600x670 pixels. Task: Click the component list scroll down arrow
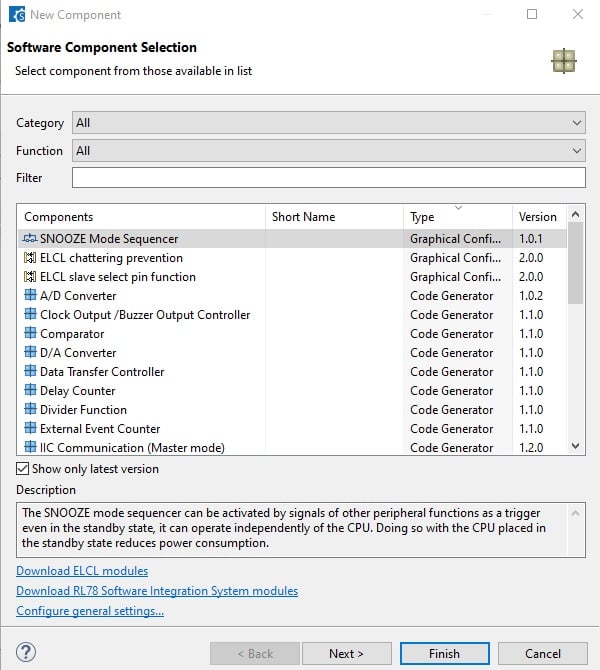[575, 446]
